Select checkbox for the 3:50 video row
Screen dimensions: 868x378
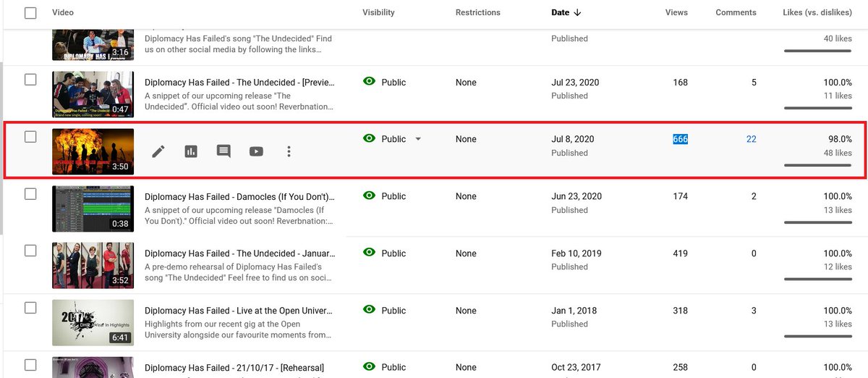[x=30, y=137]
